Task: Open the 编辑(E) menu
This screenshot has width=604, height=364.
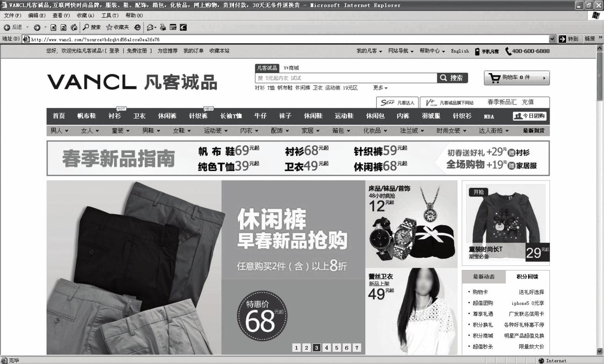Action: (37, 15)
